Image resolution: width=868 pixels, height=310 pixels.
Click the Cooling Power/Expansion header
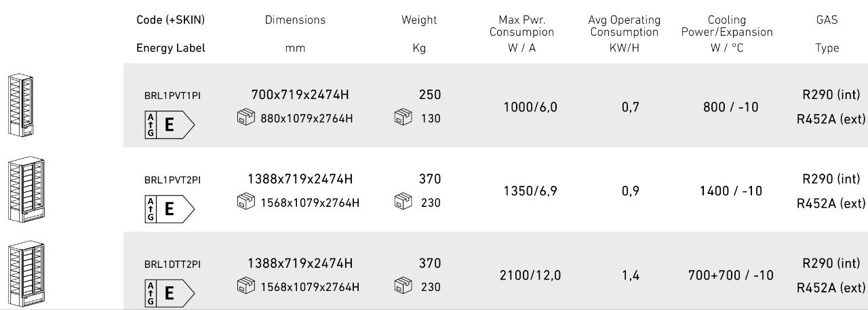[726, 26]
